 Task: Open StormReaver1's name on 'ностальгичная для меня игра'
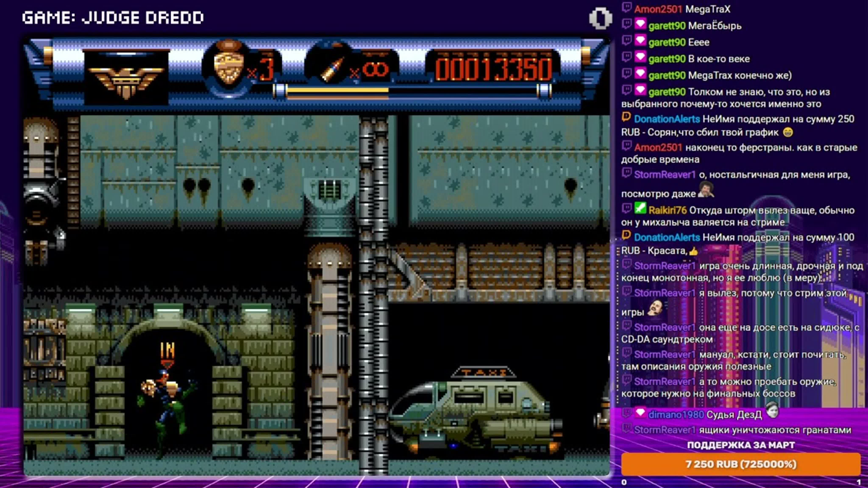pyautogui.click(x=665, y=175)
